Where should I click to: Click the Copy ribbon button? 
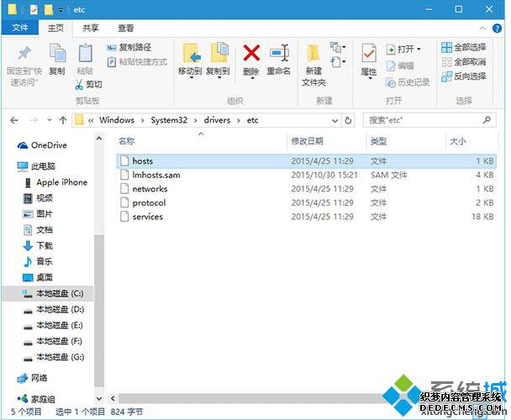[x=58, y=60]
